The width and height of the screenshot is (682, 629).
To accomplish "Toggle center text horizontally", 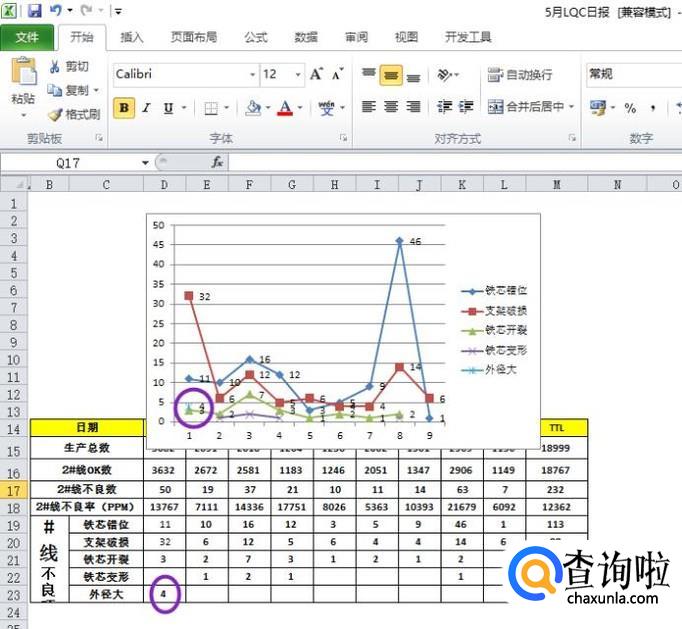I will tap(391, 107).
